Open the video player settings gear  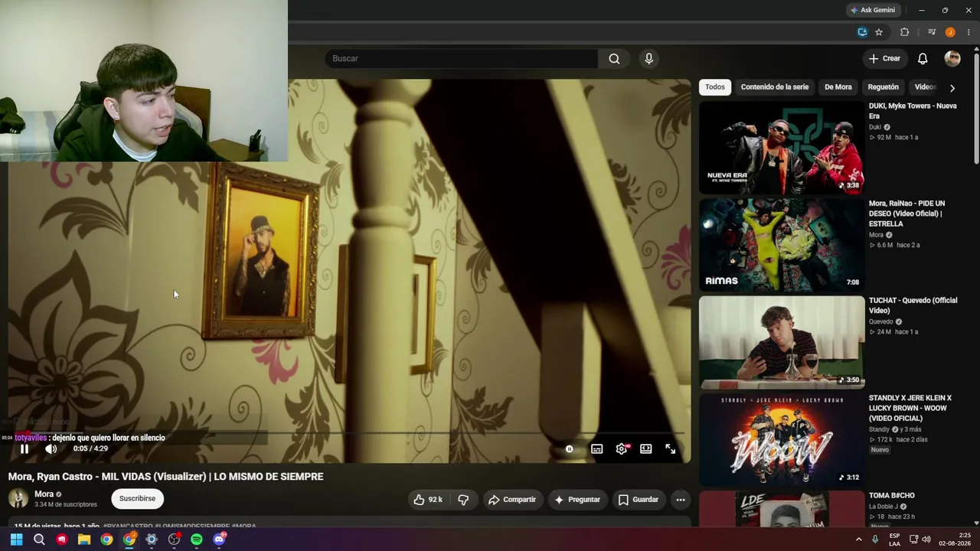622,449
